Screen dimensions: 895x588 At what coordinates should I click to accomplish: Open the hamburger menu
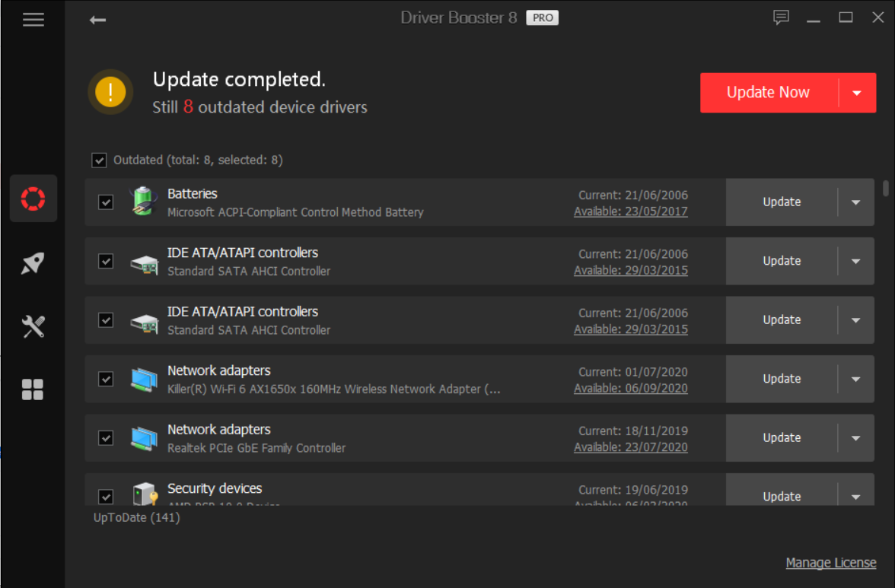(33, 20)
